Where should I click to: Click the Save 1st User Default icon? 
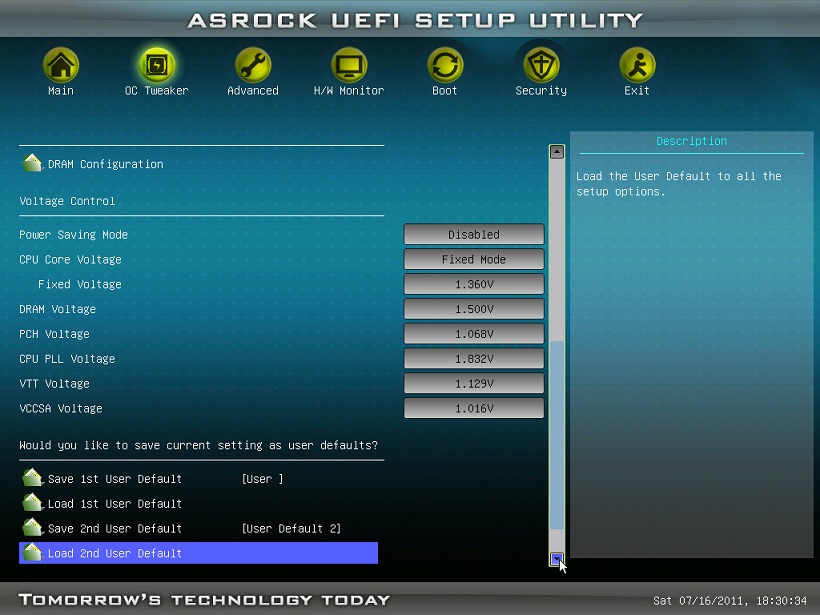32,477
